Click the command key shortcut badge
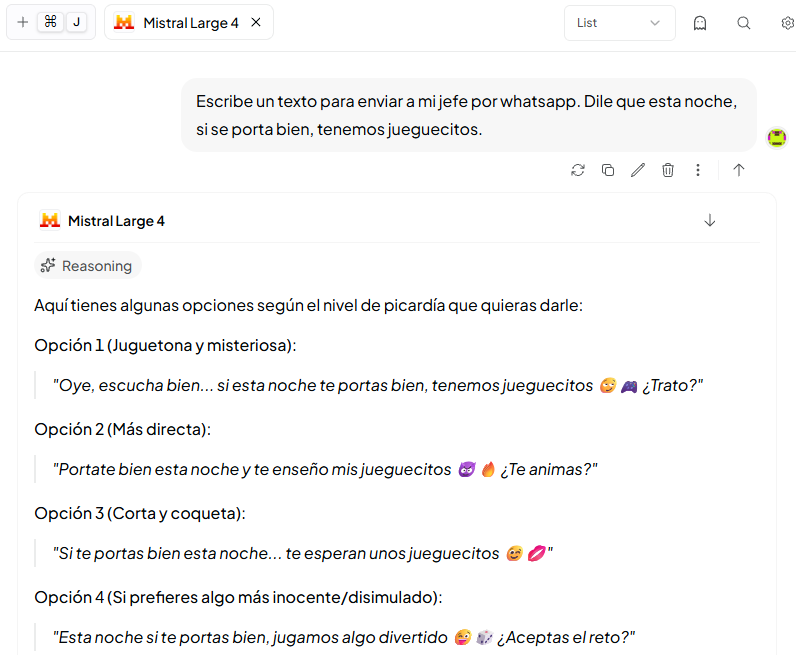This screenshot has width=796, height=655. click(50, 22)
